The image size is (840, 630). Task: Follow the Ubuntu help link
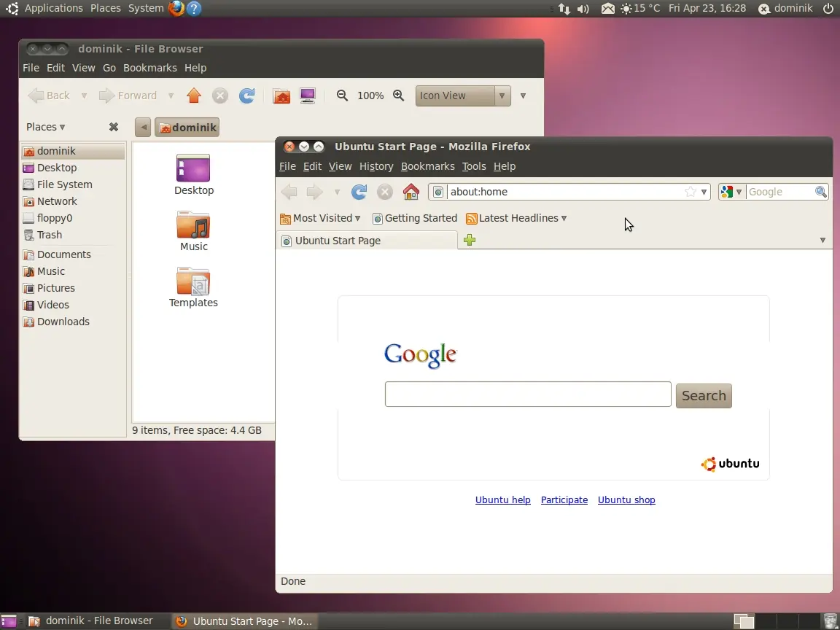(502, 499)
